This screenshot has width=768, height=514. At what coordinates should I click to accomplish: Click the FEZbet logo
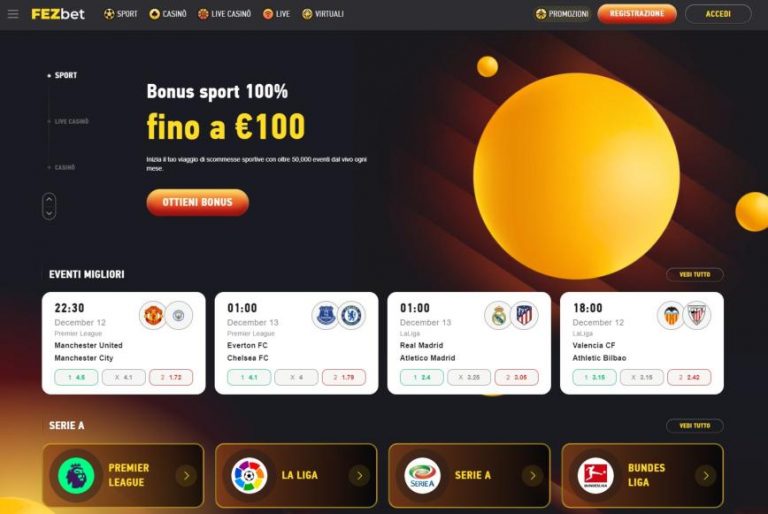tap(58, 14)
